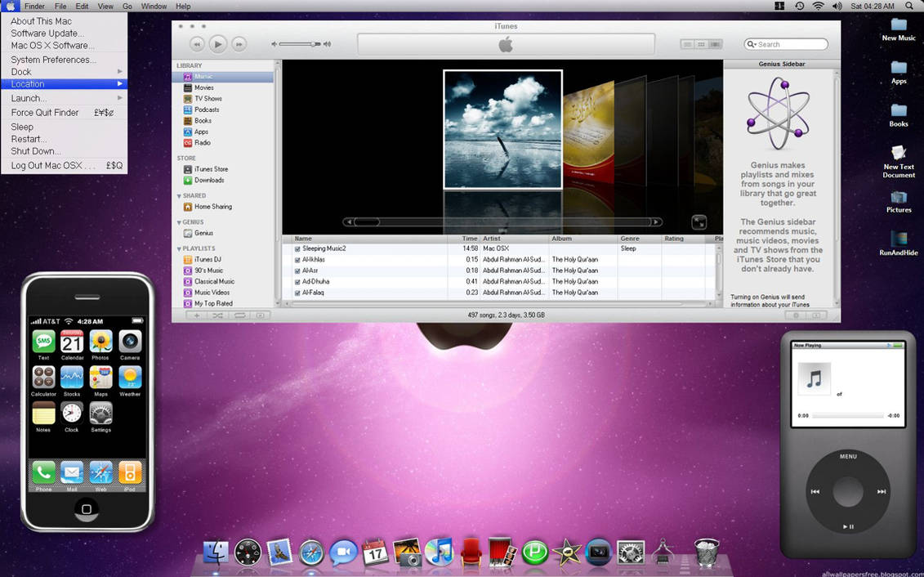Collapse the SHARED section
This screenshot has width=924, height=577.
[178, 195]
